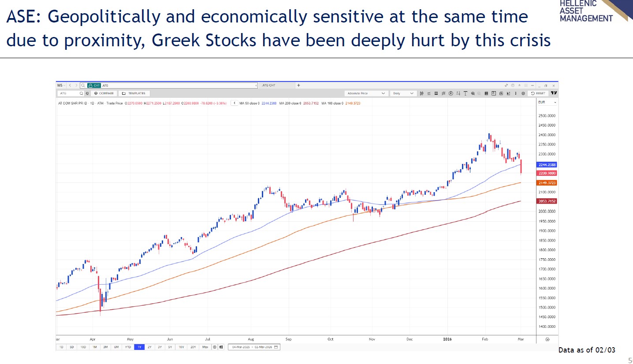
Task: Click the earnings events 'E' icon
Action: coord(451,93)
